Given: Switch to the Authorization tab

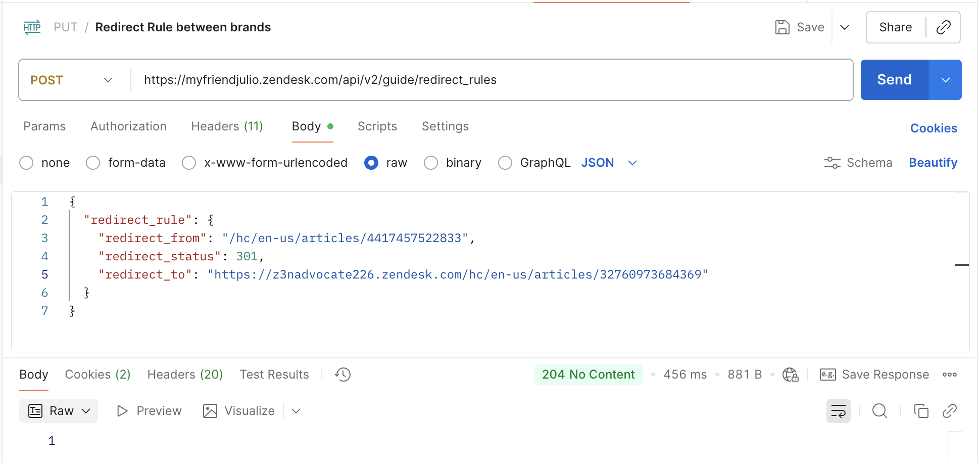Looking at the screenshot, I should (x=128, y=126).
